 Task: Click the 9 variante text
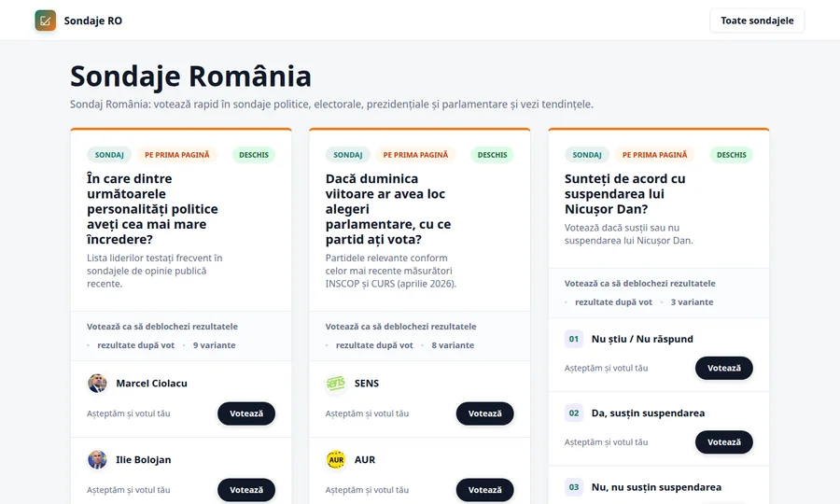[x=215, y=345]
